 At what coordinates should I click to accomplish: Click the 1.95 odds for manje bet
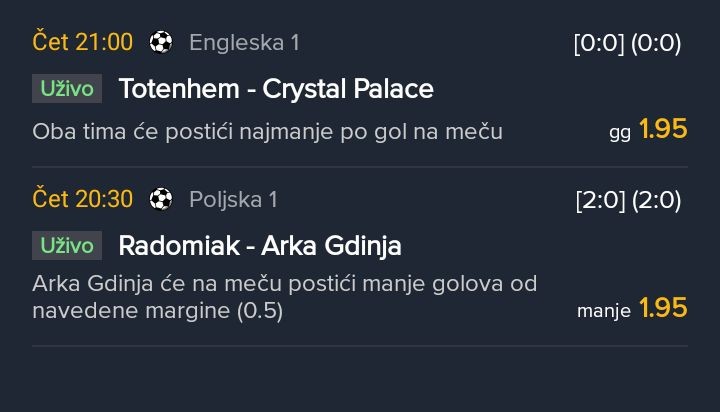[663, 309]
